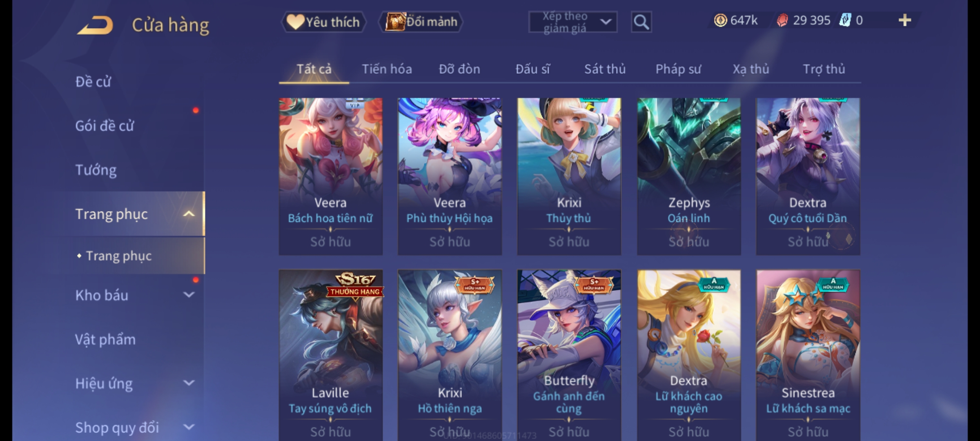
Task: Open the Xếp theo giảm giá sort dropdown
Action: [573, 22]
